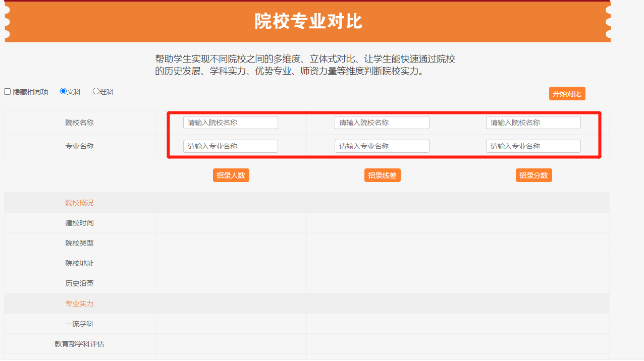Screen dimensions: 644x361
Task: Click the 招录人数 button
Action: (231, 175)
